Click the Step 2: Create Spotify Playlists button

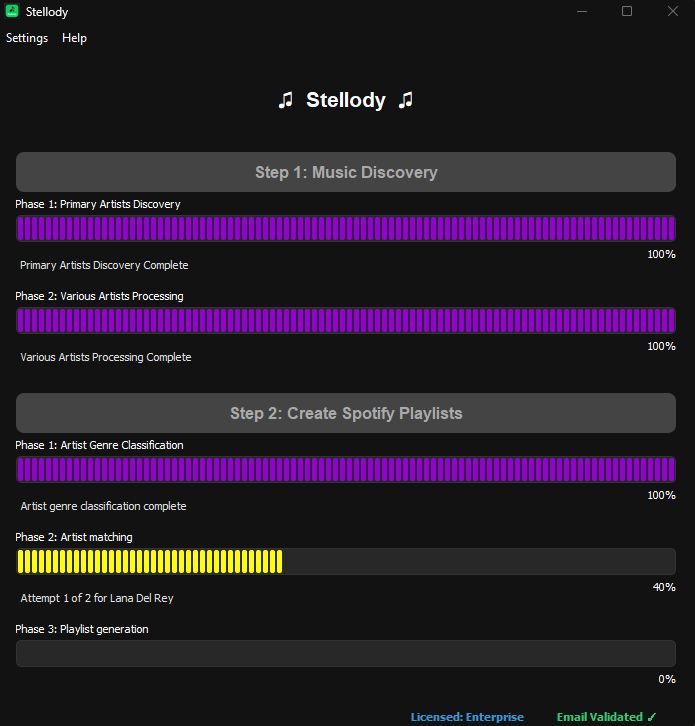[x=346, y=413]
